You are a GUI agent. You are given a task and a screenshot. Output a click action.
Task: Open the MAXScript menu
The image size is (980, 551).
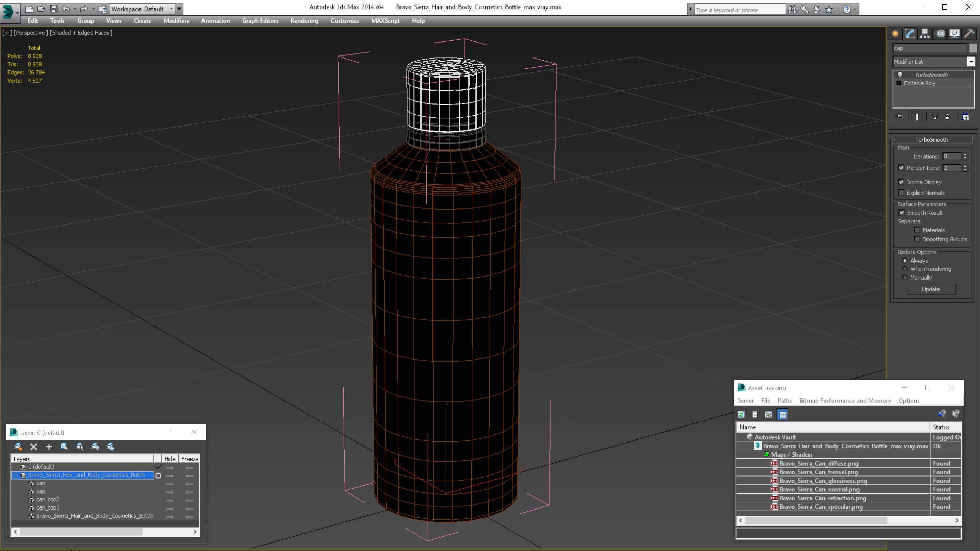[x=386, y=21]
